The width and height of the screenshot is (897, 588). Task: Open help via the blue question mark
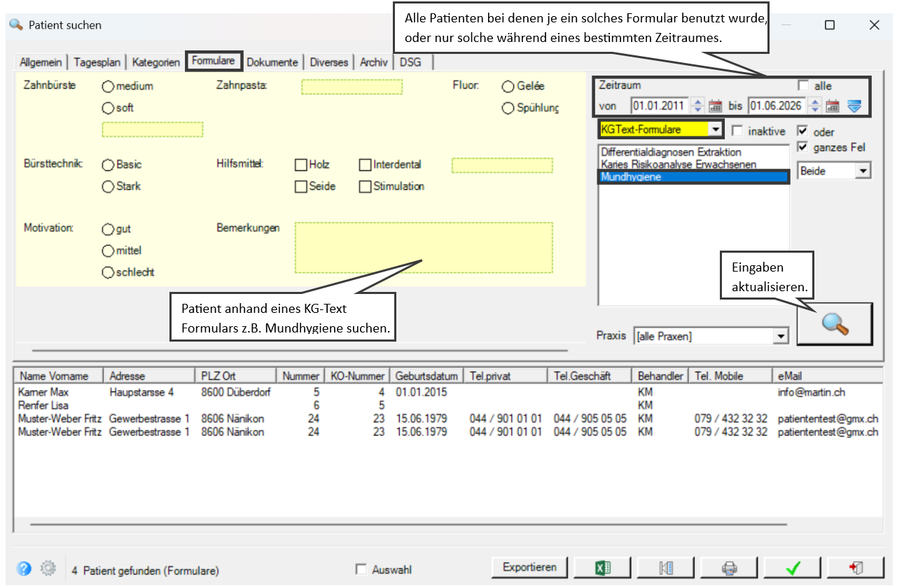[25, 569]
